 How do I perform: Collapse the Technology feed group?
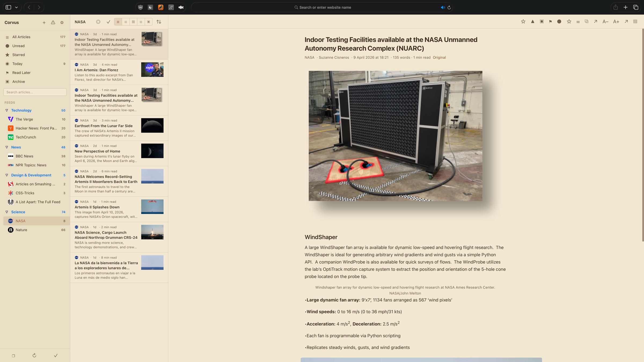click(6, 110)
